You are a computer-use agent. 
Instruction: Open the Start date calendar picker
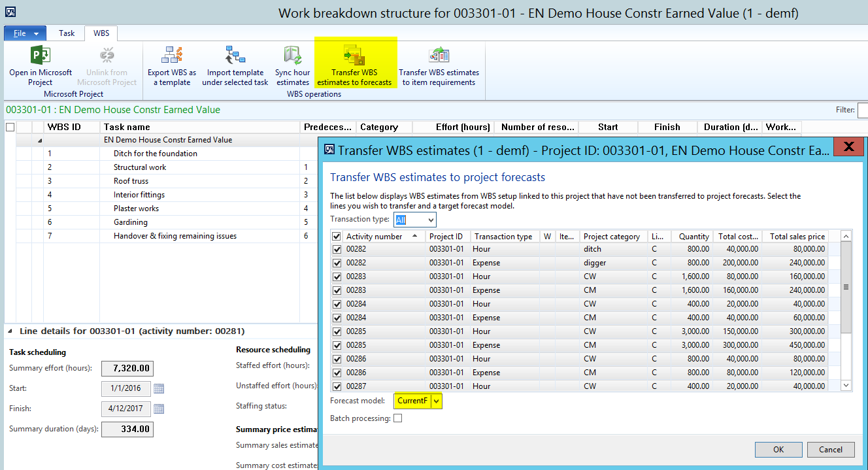(159, 389)
